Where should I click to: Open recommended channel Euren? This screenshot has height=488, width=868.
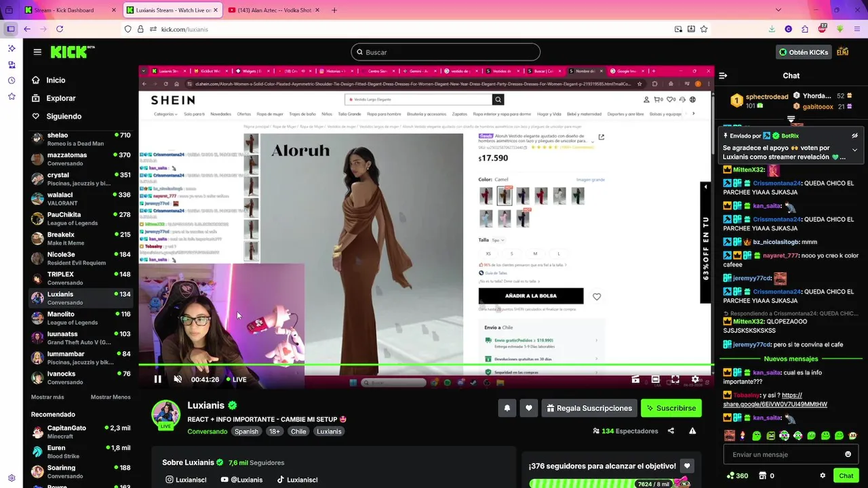point(81,452)
